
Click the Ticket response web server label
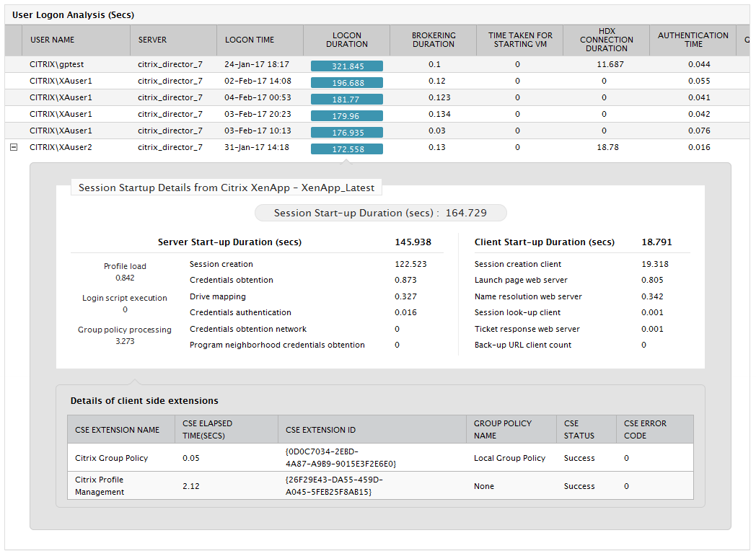pyautogui.click(x=527, y=329)
